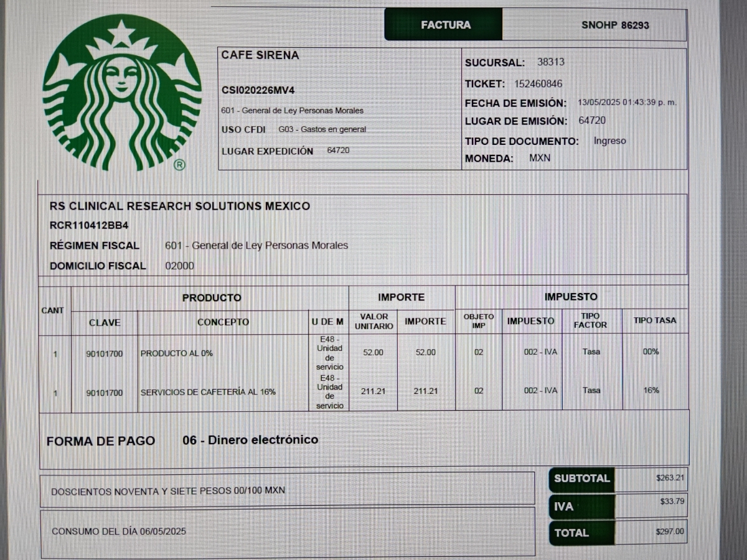Click the PRODUCTO AL 0% concept row
The width and height of the screenshot is (747, 560).
(177, 353)
